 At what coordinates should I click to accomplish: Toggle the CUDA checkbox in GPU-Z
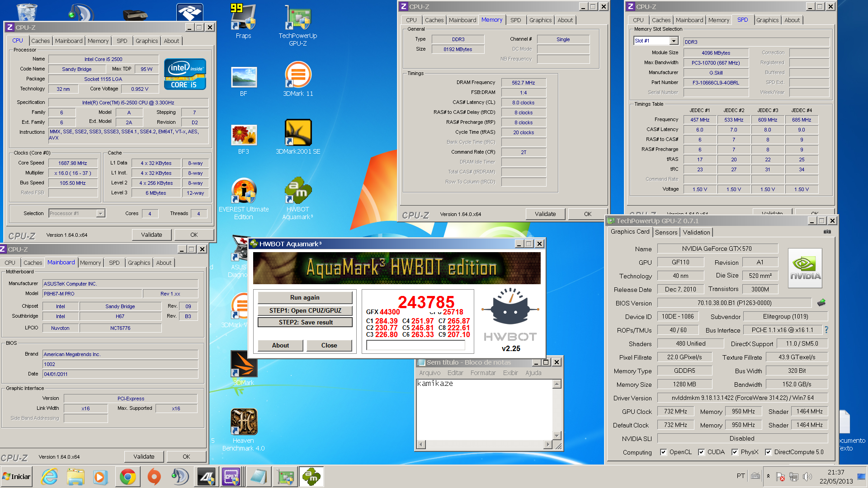701,452
